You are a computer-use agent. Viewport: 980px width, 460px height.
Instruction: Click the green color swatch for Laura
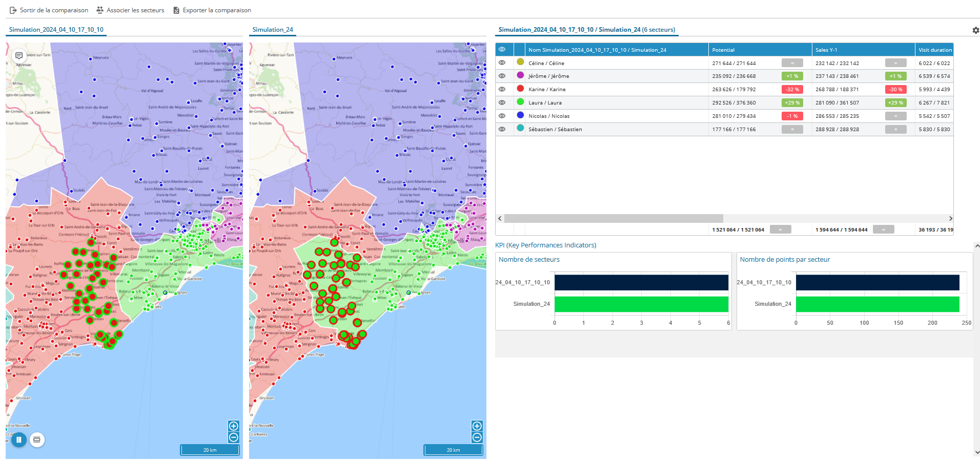pos(520,102)
